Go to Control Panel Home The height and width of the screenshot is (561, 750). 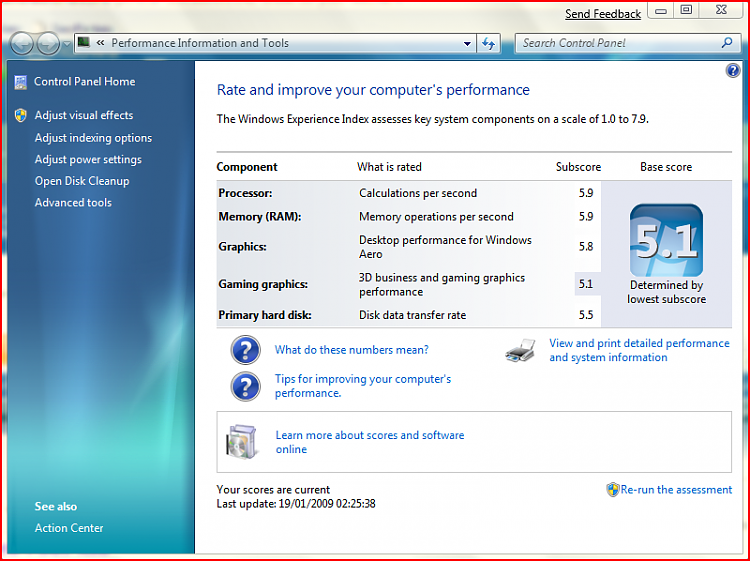point(85,82)
